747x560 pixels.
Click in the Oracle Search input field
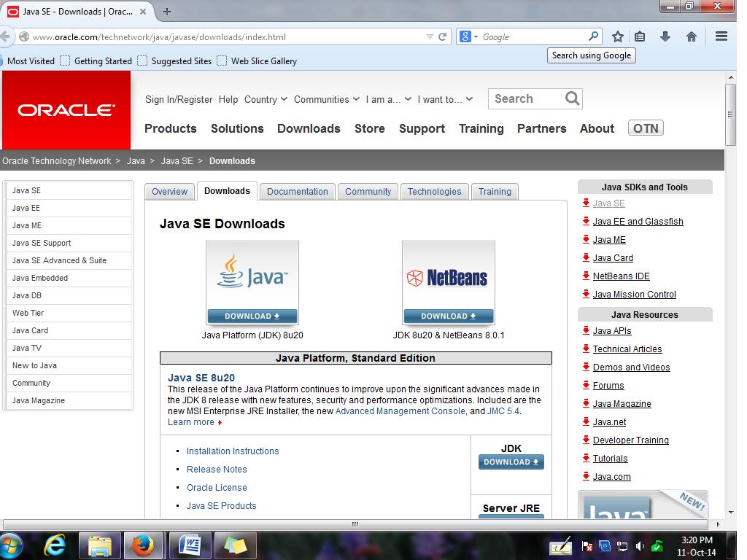click(x=527, y=98)
